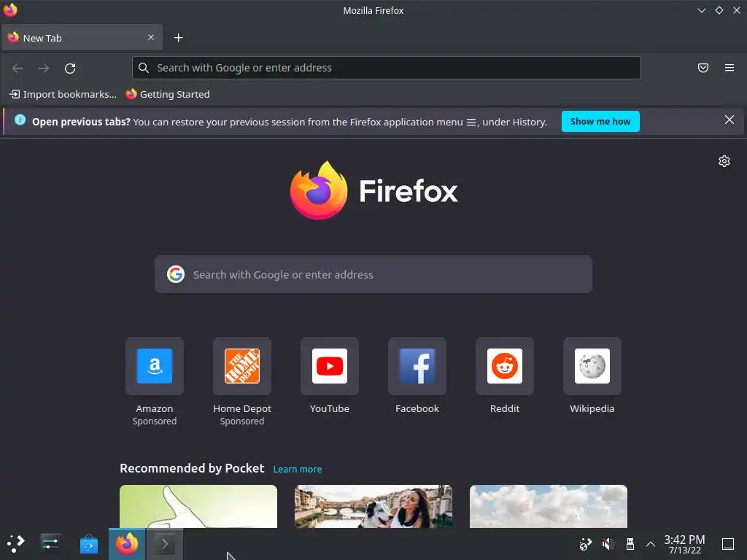The height and width of the screenshot is (560, 747).
Task: Select the New Tab tab
Action: [82, 38]
